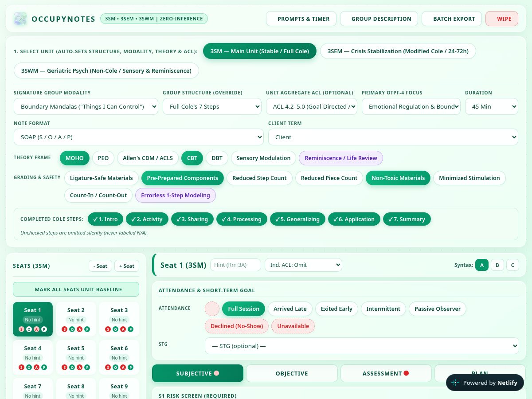The width and height of the screenshot is (532, 399).
Task: Turn on Sensory Modulation theory frame
Action: [263, 158]
